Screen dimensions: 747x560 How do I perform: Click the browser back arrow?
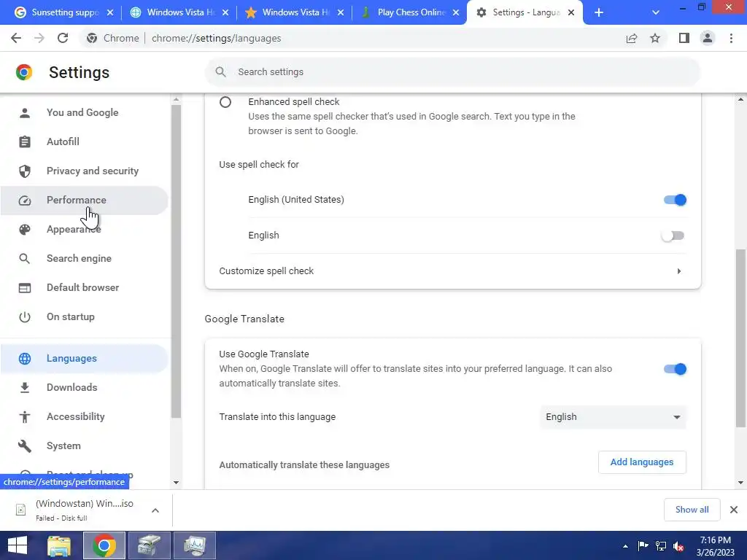(16, 38)
